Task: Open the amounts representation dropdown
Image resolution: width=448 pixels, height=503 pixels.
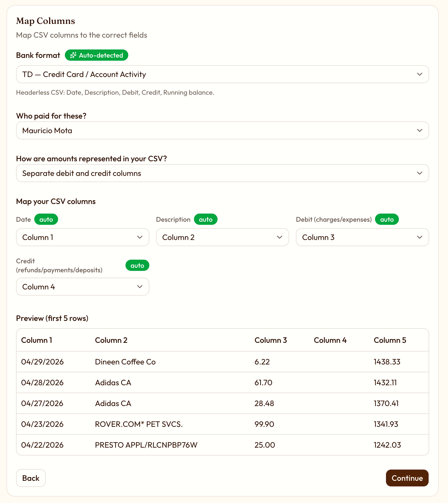Action: tap(222, 173)
